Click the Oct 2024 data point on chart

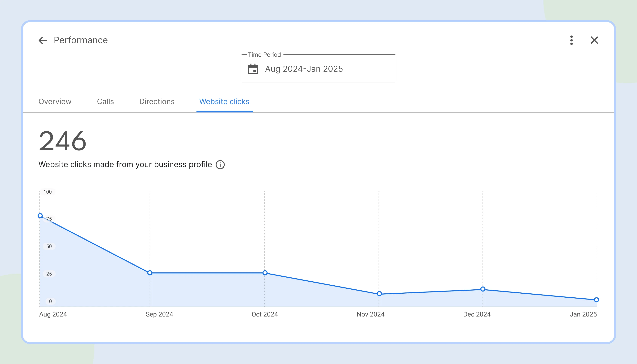click(265, 273)
